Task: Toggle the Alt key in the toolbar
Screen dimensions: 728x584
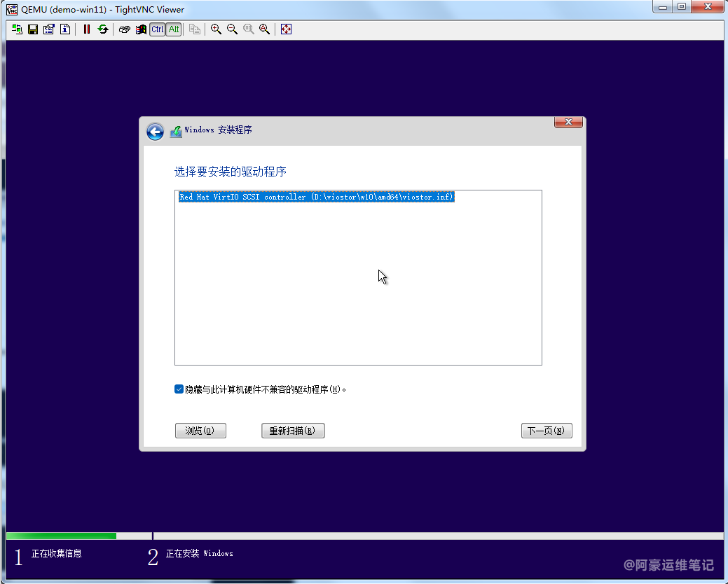Action: coord(173,29)
